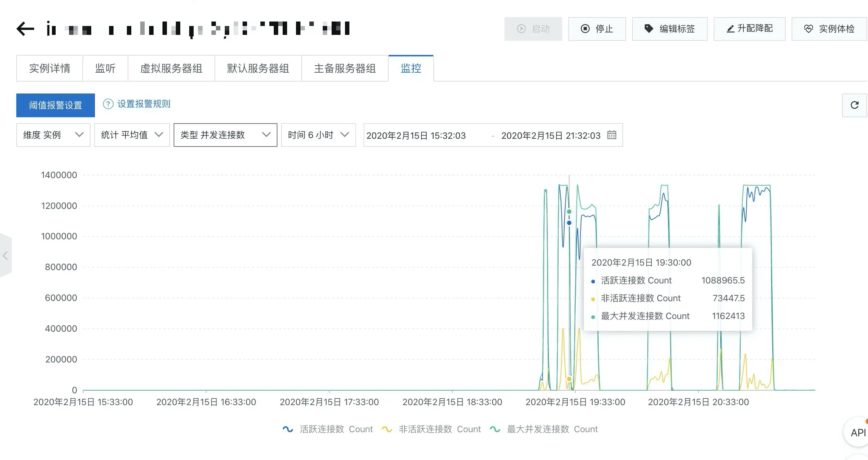Expand 时间 6 小时 time range dropdown

pyautogui.click(x=319, y=135)
